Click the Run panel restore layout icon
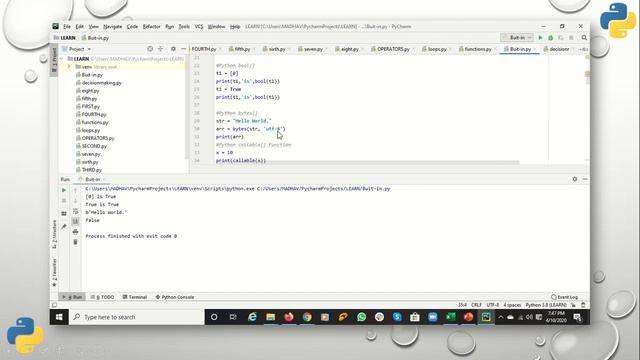Viewport: 640px width, 360px height. (64, 213)
